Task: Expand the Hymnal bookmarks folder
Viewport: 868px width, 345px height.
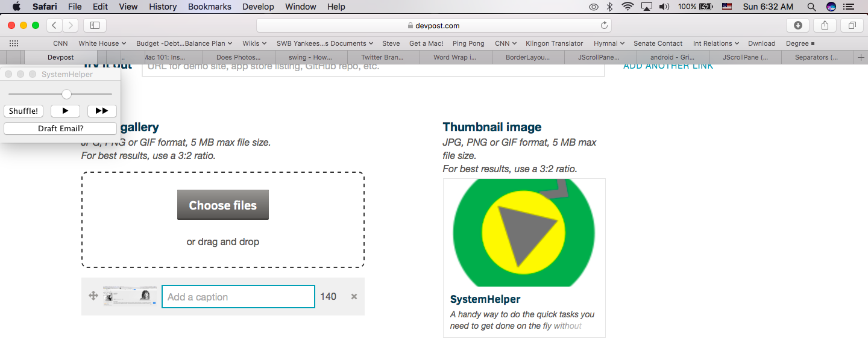Action: coord(609,43)
